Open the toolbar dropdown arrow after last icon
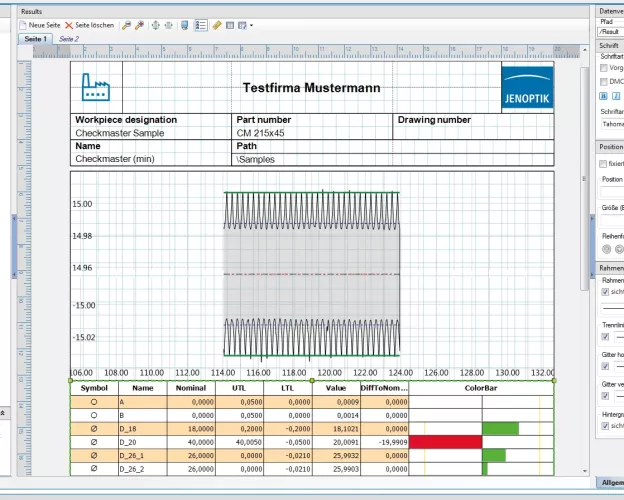The width and height of the screenshot is (624, 500). [x=251, y=25]
